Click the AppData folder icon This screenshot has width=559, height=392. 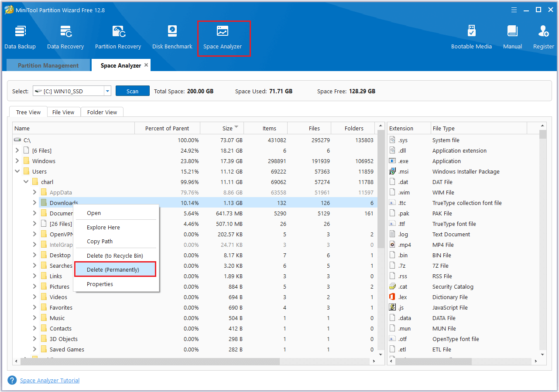coord(44,192)
